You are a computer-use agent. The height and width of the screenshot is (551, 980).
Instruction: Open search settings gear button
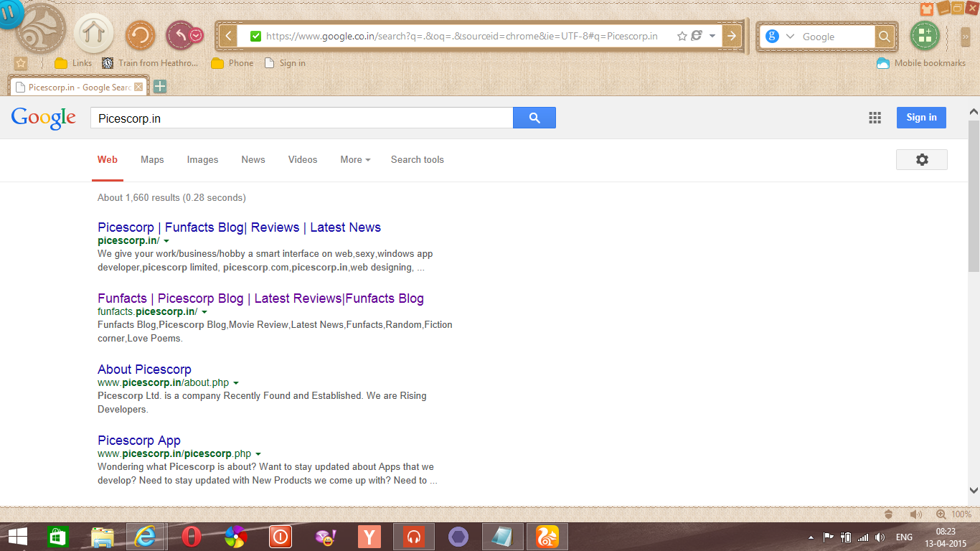[x=922, y=160]
